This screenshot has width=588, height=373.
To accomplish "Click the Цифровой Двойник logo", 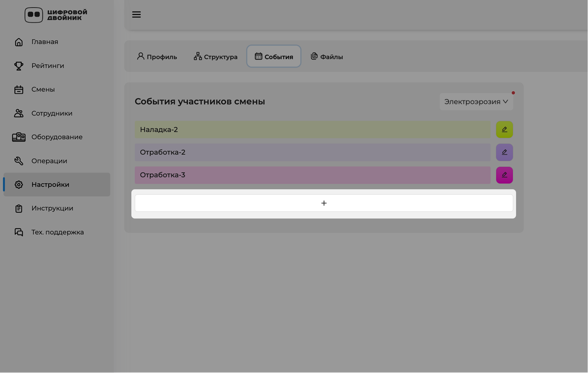I will click(x=56, y=15).
